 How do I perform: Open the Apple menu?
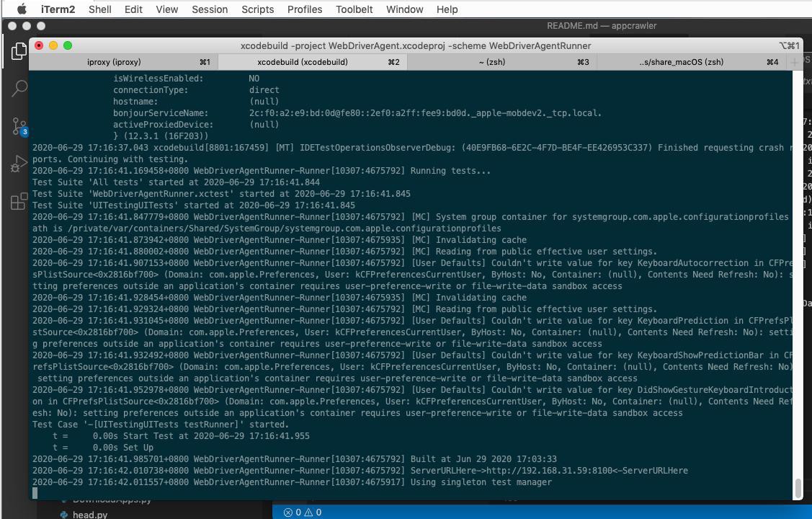22,9
